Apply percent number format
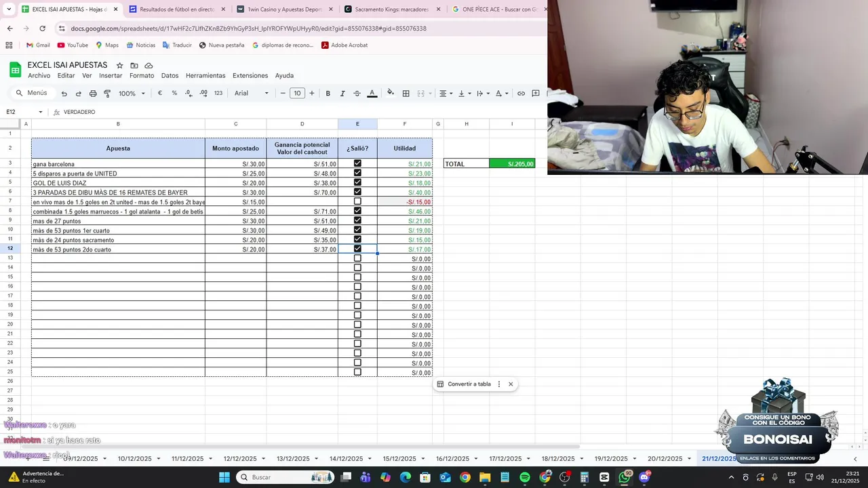Screen dimensions: 868x488 coord(174,94)
